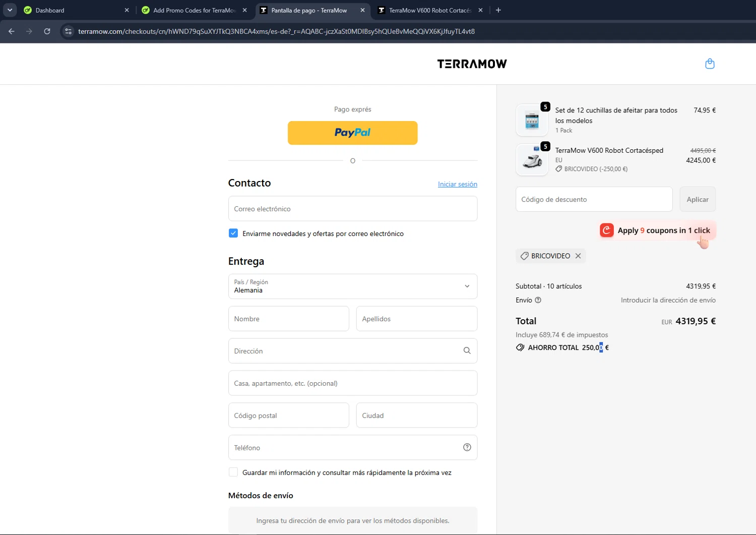The image size is (756, 535).
Task: Open the tab search dropdown arrow
Action: click(10, 10)
